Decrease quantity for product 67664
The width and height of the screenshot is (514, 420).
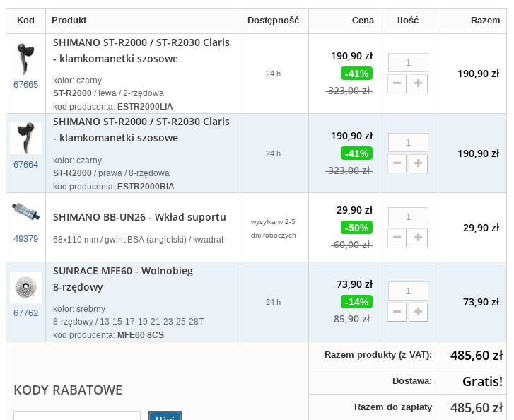(397, 163)
